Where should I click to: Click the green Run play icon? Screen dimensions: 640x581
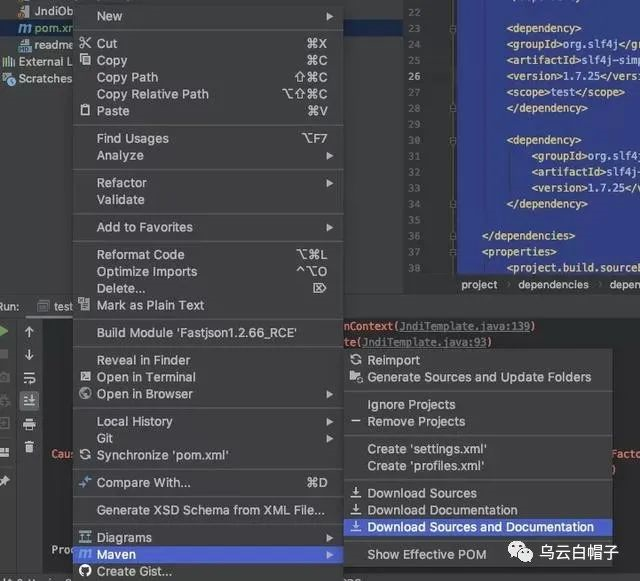[3, 331]
